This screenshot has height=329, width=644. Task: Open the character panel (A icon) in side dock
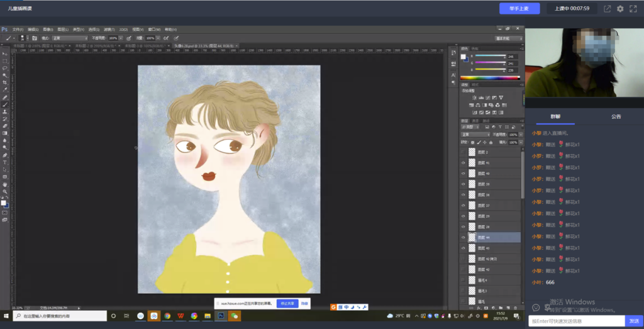pos(453,75)
